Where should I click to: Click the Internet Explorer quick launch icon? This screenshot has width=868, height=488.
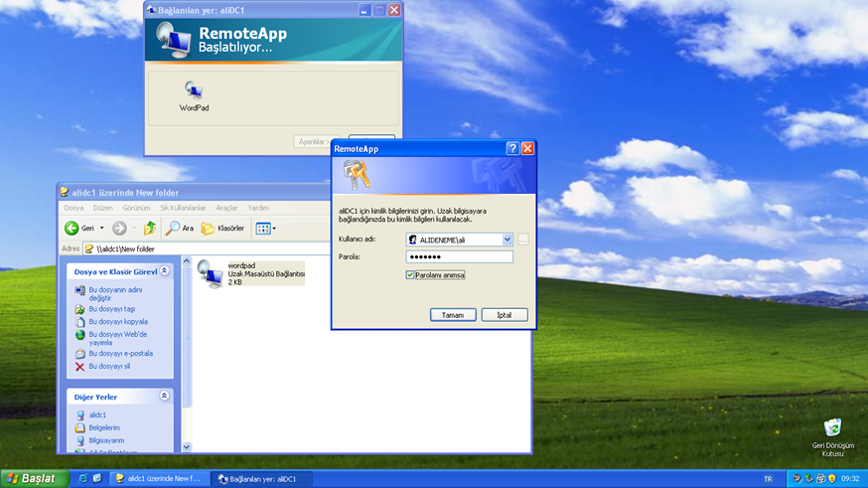pos(83,479)
